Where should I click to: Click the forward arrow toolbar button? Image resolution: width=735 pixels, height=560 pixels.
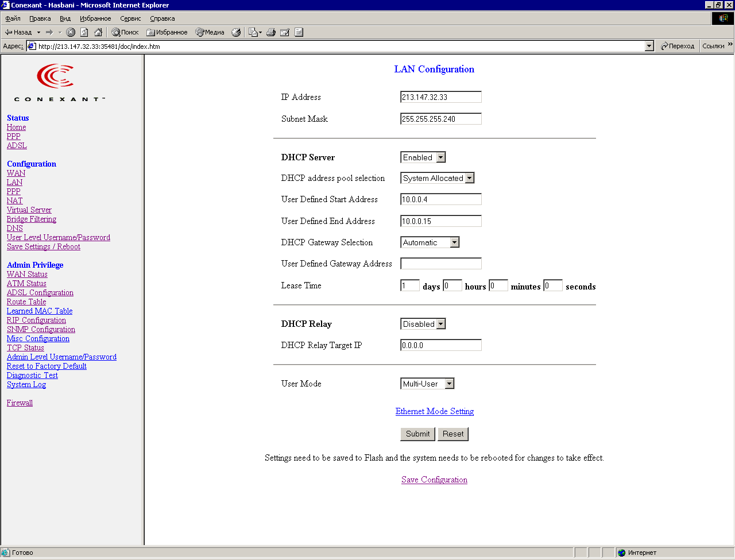(x=49, y=32)
